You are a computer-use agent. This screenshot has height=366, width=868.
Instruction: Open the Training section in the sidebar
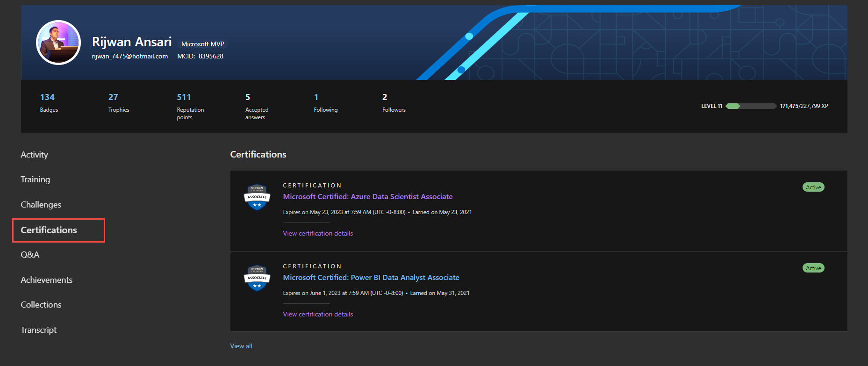[35, 179]
